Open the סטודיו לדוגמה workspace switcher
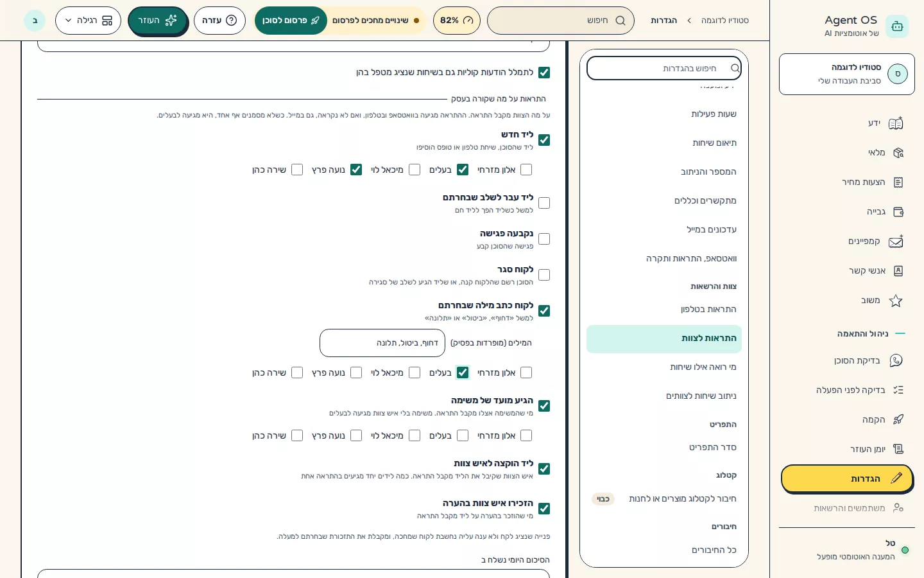 pos(847,74)
